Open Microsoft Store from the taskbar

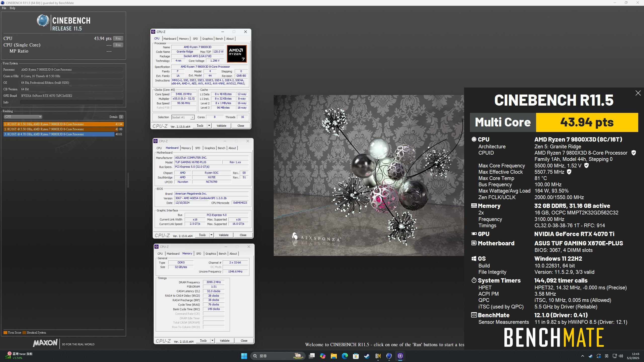coord(356,356)
